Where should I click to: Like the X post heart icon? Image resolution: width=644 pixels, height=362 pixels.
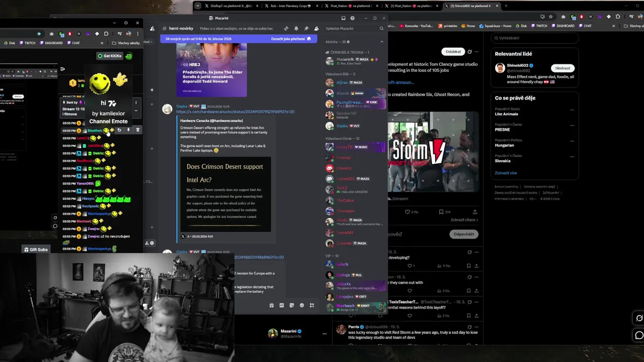tap(408, 212)
